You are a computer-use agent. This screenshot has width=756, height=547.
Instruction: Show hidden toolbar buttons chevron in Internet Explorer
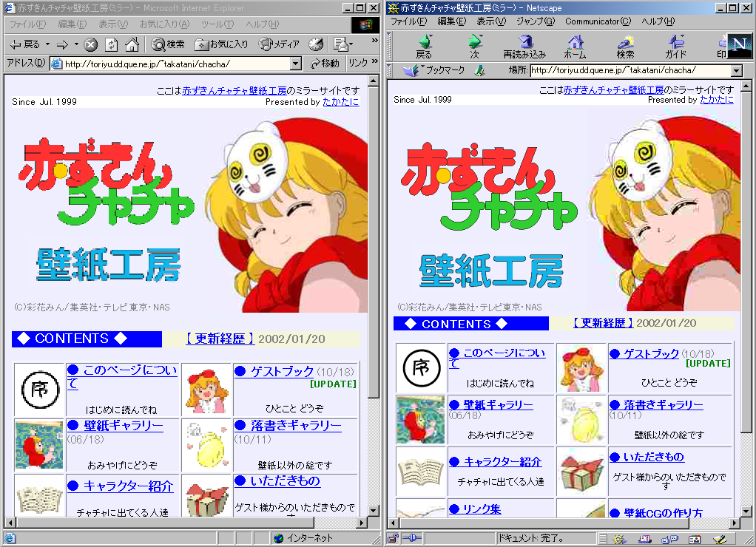tap(374, 41)
